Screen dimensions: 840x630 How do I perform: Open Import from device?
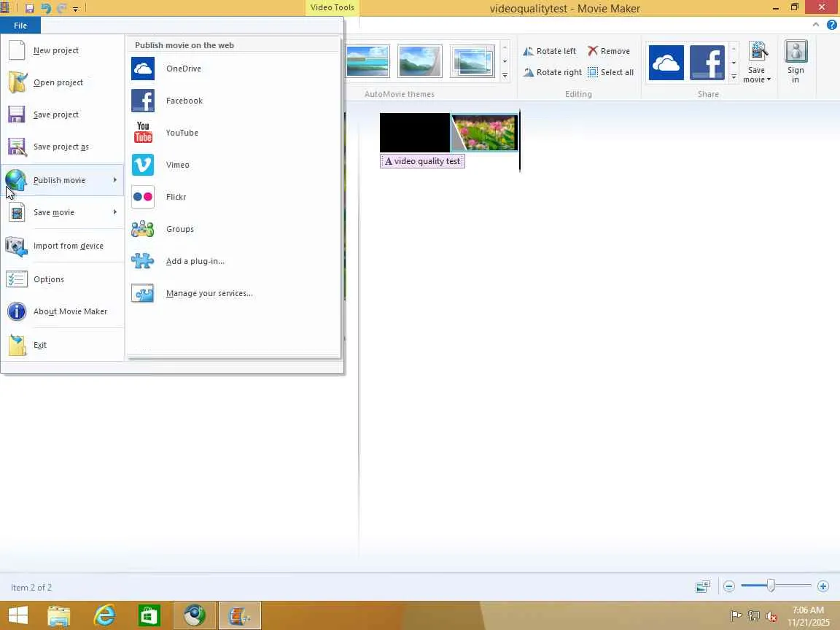coord(62,246)
